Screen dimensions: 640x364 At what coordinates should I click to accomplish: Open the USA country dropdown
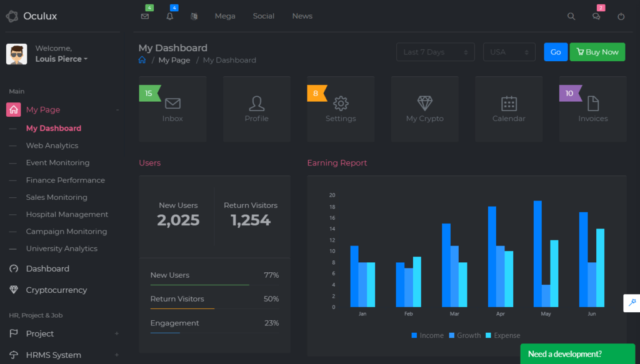(509, 52)
